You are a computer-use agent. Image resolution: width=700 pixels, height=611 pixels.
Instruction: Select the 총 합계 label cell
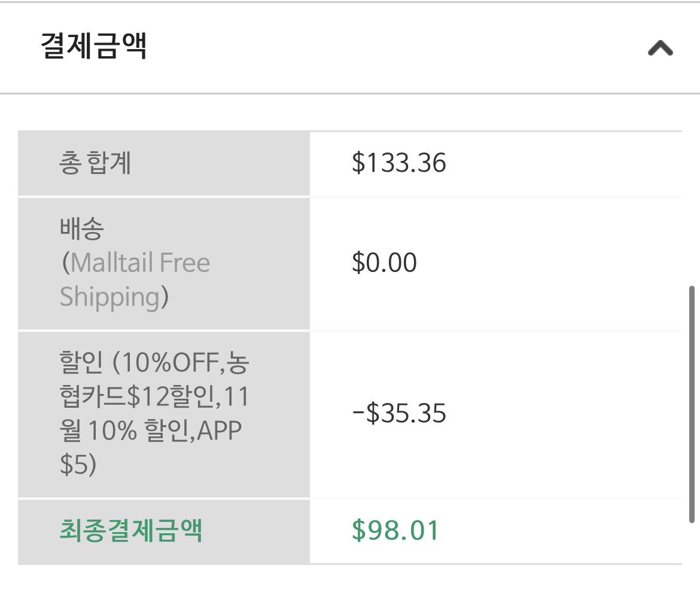coord(164,163)
